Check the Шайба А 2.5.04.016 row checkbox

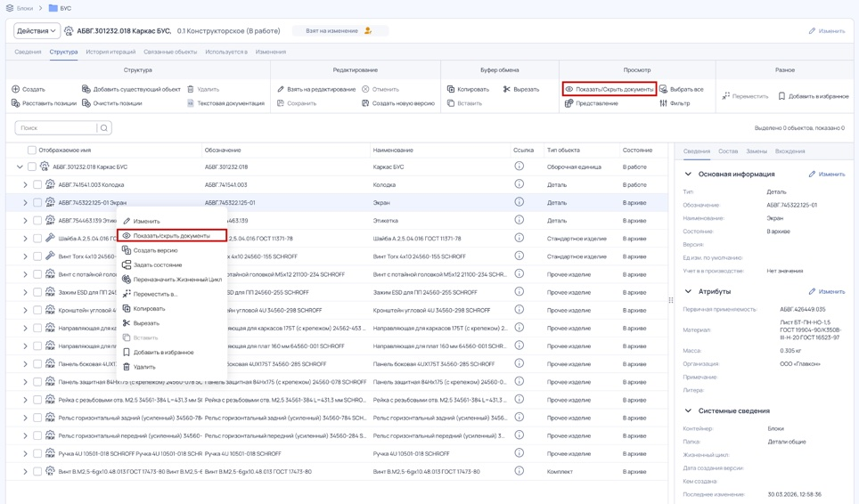pyautogui.click(x=37, y=239)
